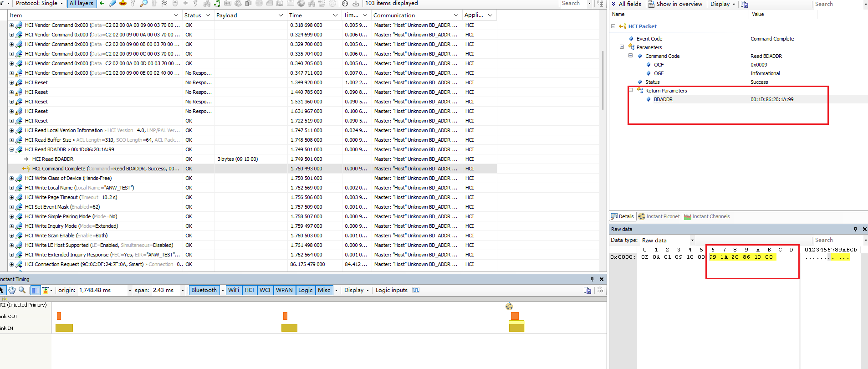Click the checkered flag toolbar icon

coord(164,3)
